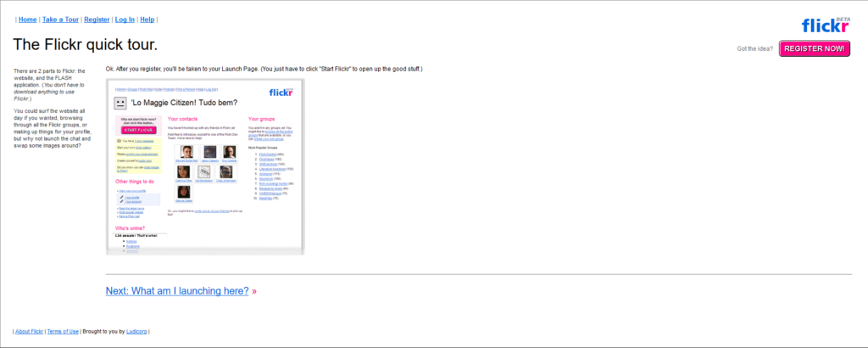
Task: Go to the Register link in top navigation
Action: click(97, 20)
